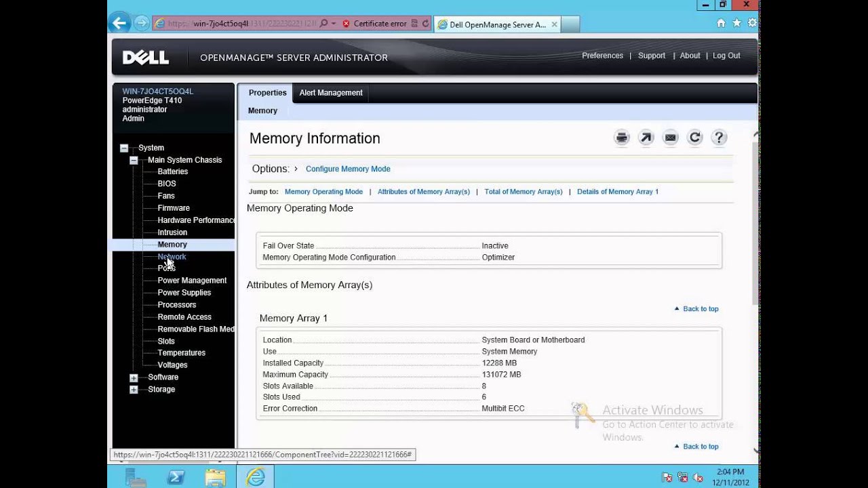Screen dimensions: 868x488
Task: Print the Memory Information page
Action: 622,138
